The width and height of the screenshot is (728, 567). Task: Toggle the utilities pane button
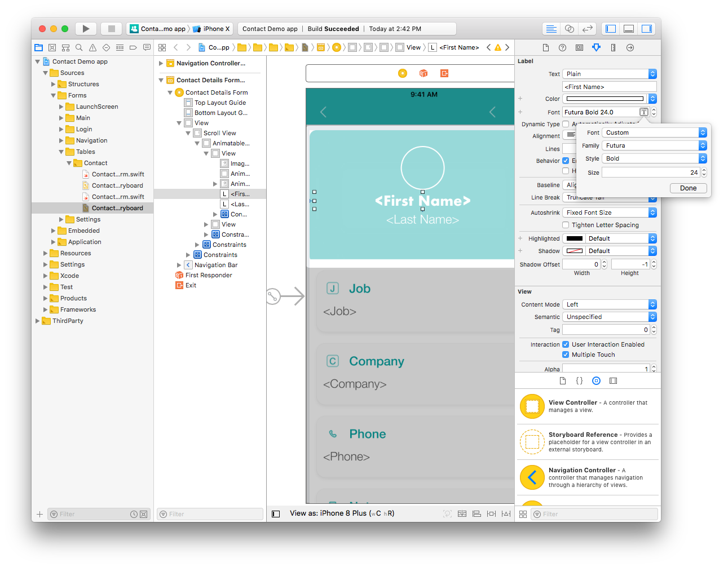(647, 29)
